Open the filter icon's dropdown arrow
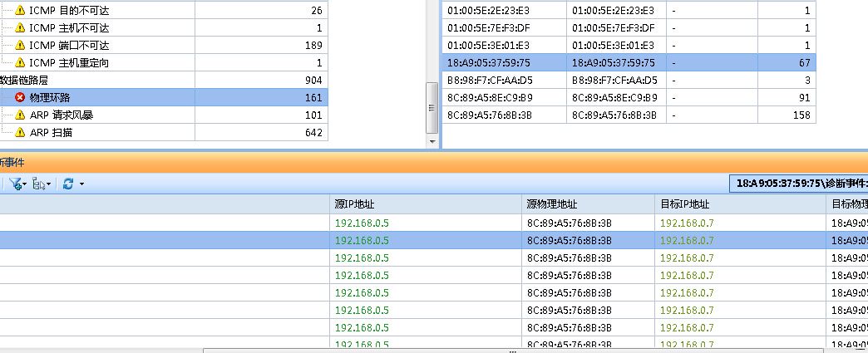The width and height of the screenshot is (868, 353). [x=24, y=184]
